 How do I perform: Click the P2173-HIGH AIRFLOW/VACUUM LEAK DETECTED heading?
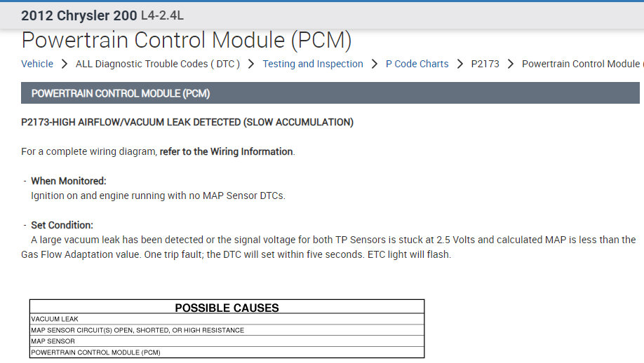tap(187, 122)
